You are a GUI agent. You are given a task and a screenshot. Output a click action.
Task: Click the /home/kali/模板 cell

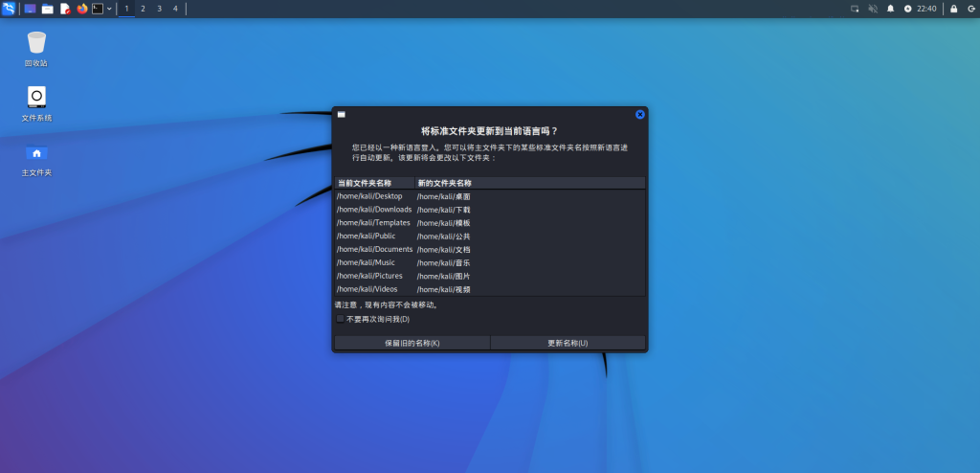click(444, 223)
